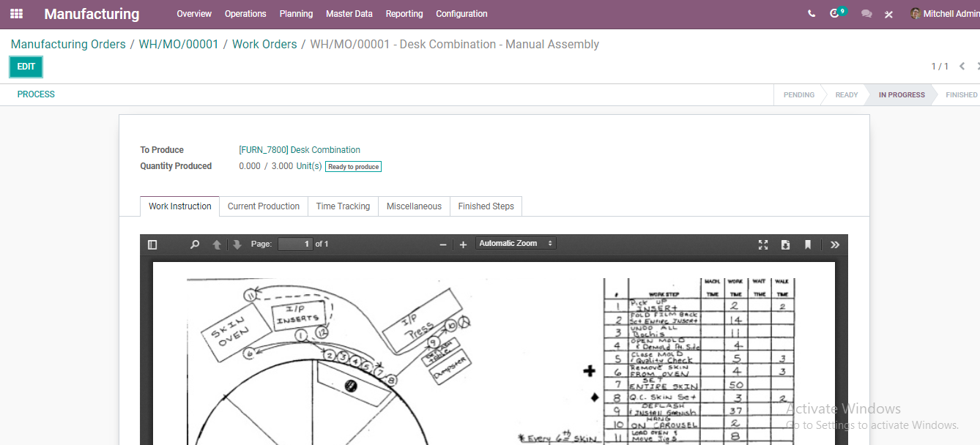Click the FINISHED status stage
This screenshot has width=980, height=445.
961,95
